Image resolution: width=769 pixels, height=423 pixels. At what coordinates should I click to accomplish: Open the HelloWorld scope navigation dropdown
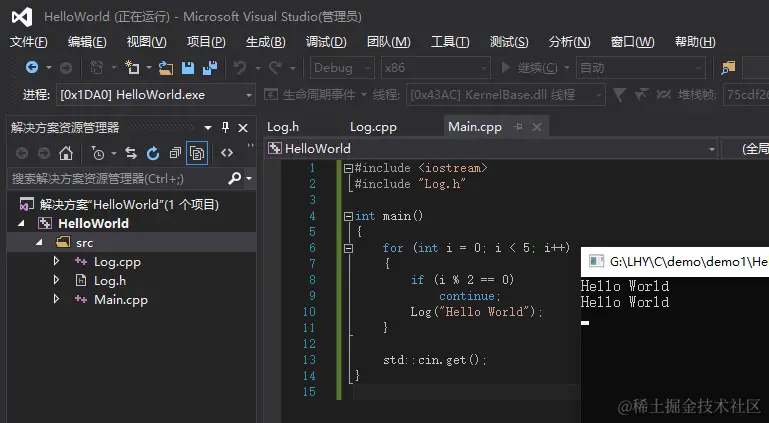(712, 149)
